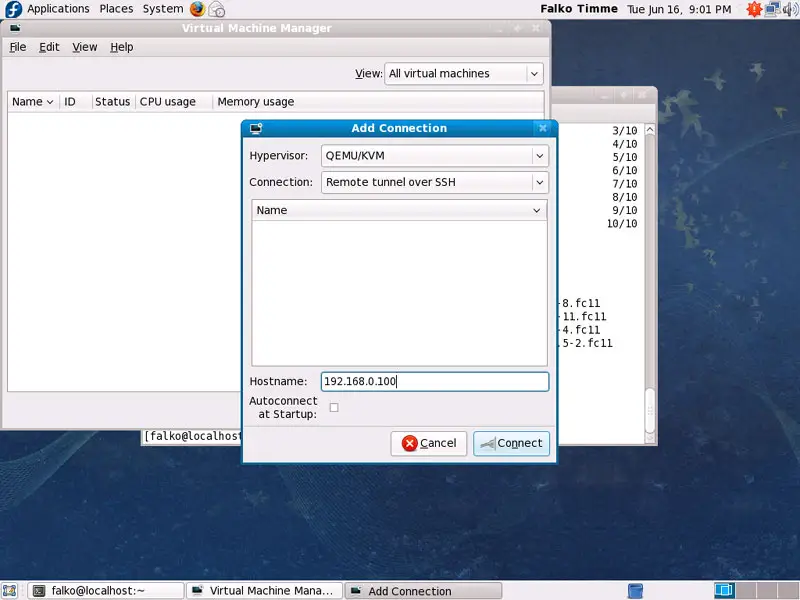Click the Connect button

[x=511, y=443]
